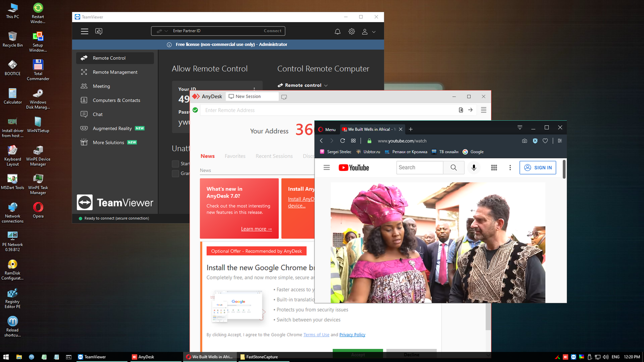Image resolution: width=644 pixels, height=362 pixels.
Task: Click the YouTube Search box
Action: click(x=420, y=167)
